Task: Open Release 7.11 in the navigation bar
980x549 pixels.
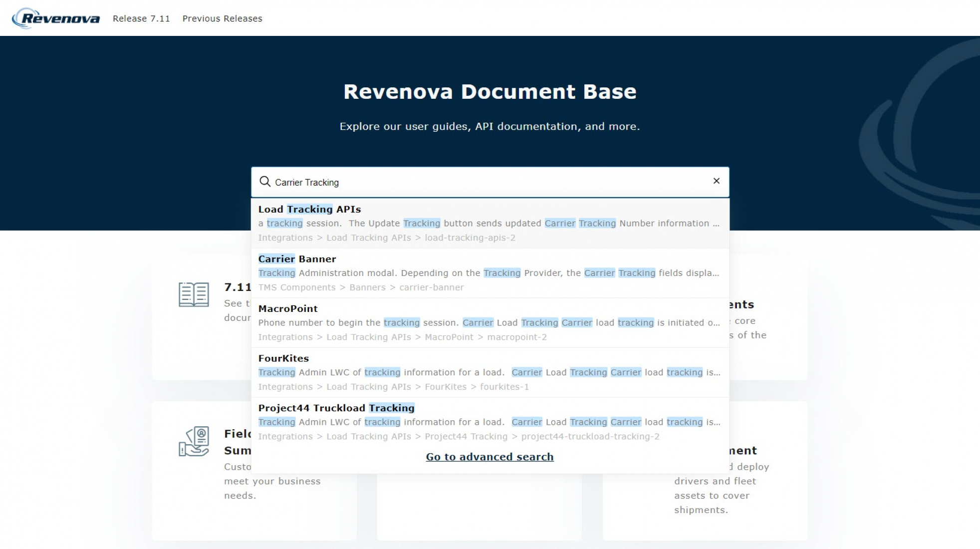Action: tap(142, 18)
